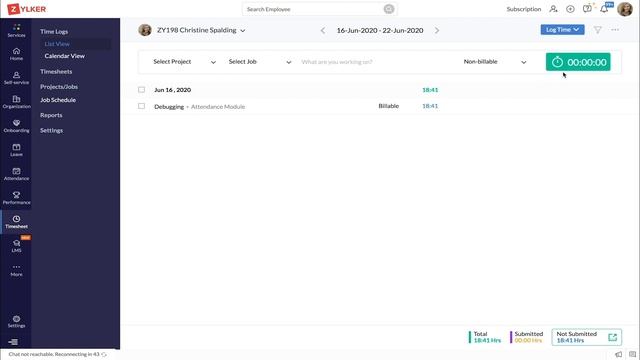The image size is (640, 360).
Task: Open the Debugging time log entry
Action: [x=169, y=107]
